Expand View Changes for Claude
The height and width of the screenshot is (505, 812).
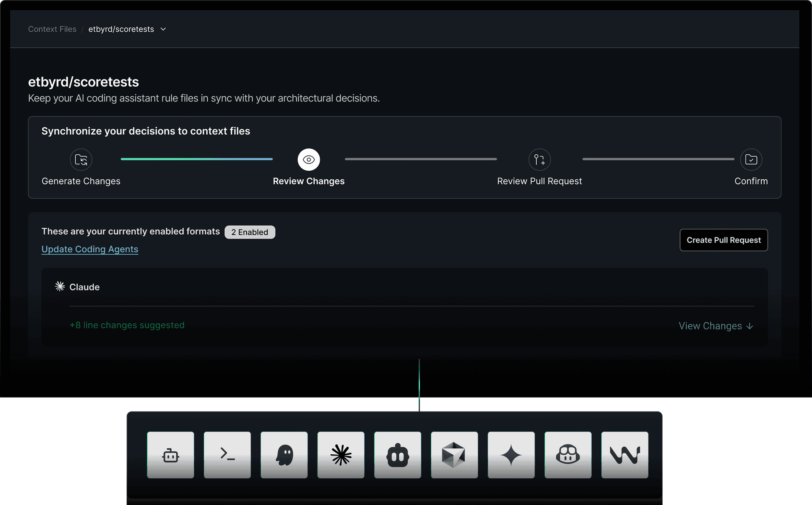716,326
